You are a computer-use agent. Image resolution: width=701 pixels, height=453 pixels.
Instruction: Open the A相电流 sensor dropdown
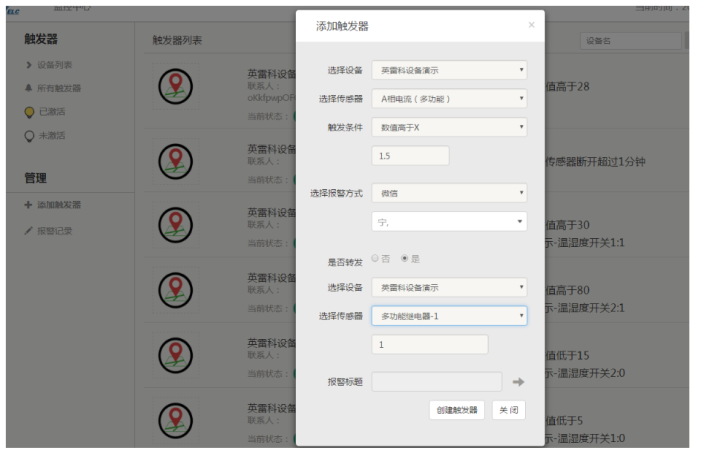(448, 98)
